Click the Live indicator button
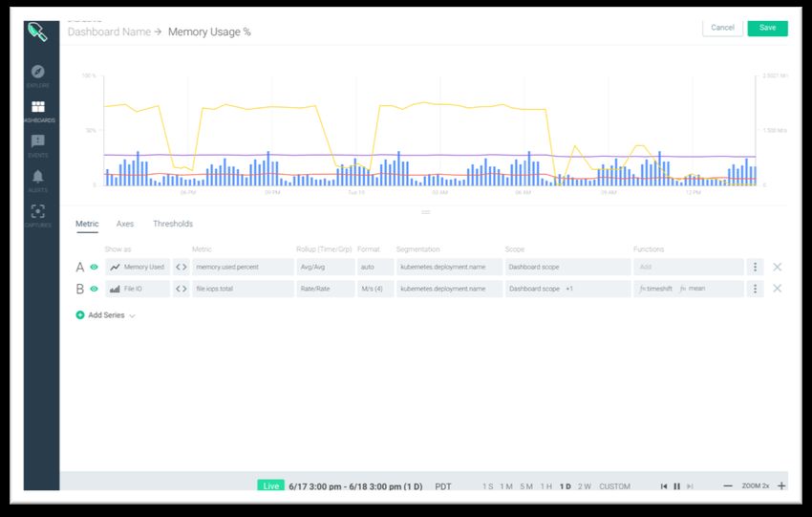Screen dimensions: 812x517 [271, 485]
